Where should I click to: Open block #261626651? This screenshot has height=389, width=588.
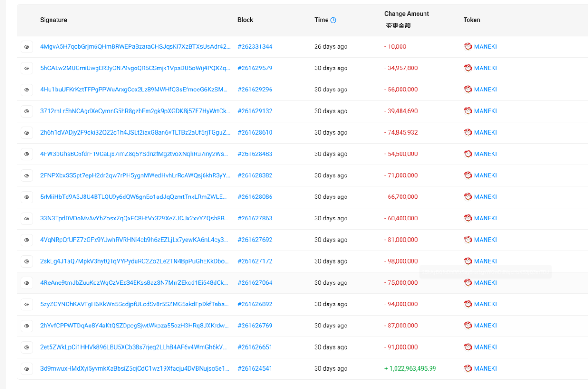(x=255, y=347)
